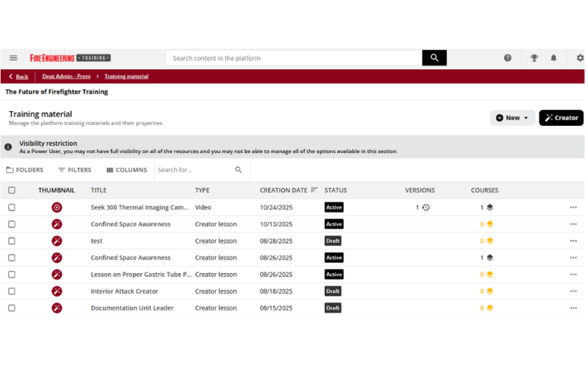Open the more options menu for Seek 300 row

pos(573,208)
